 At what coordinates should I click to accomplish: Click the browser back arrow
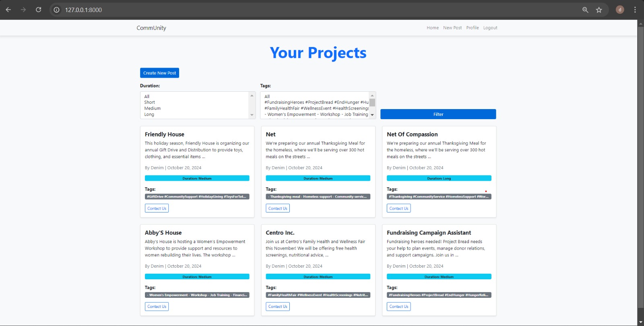[8, 10]
